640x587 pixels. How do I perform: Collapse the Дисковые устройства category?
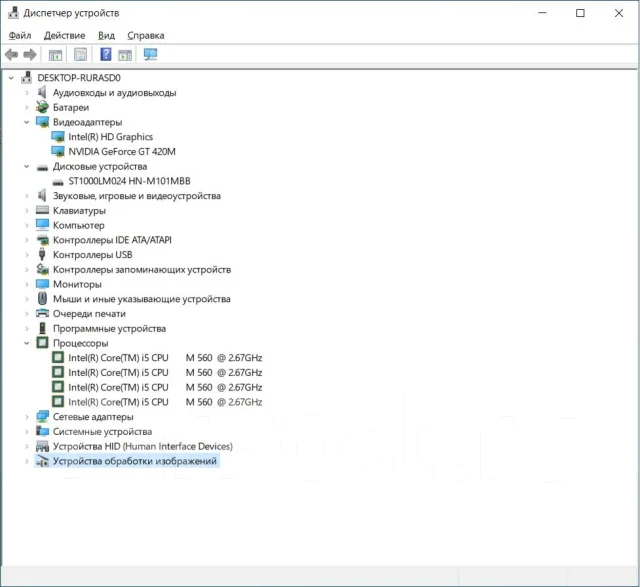[27, 166]
